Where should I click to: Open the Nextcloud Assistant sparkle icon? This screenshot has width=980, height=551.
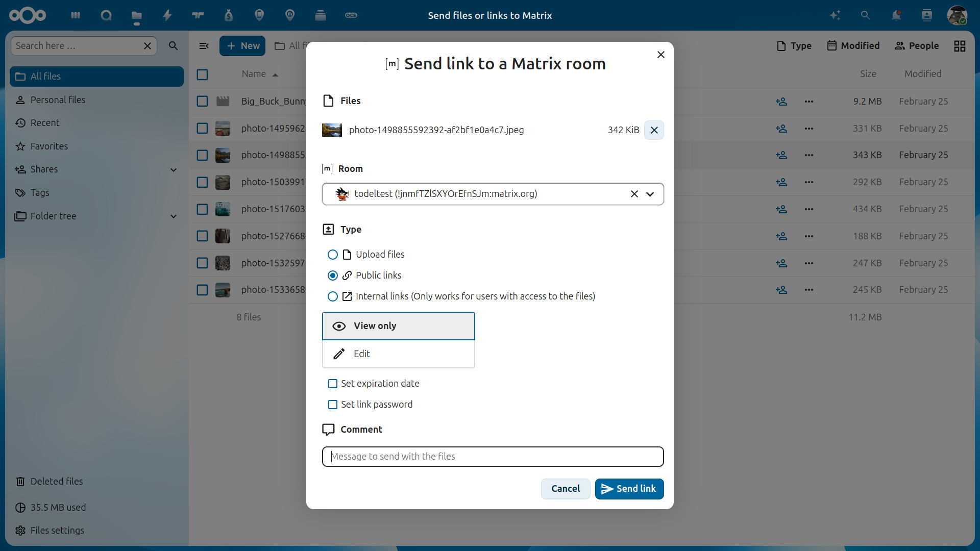click(x=835, y=15)
